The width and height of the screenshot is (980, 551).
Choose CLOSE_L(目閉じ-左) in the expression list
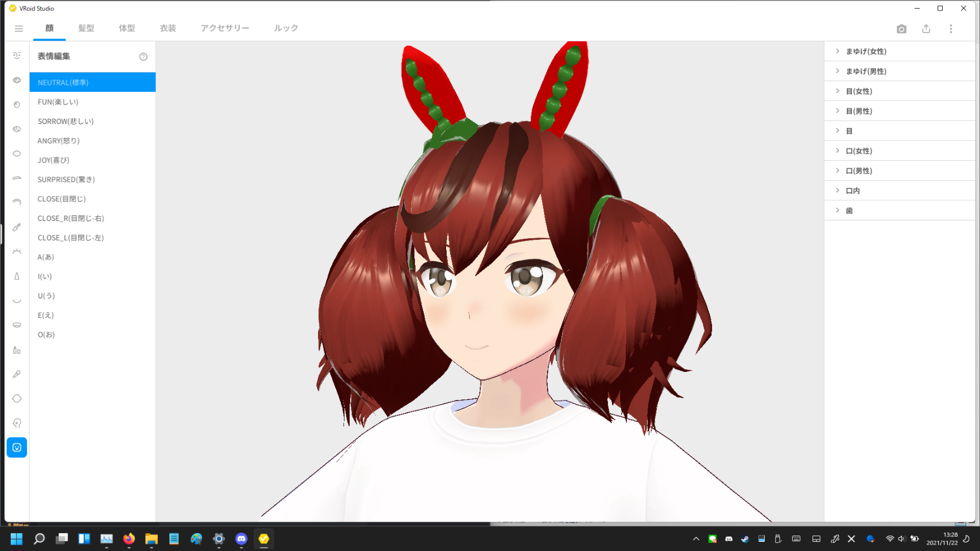92,238
